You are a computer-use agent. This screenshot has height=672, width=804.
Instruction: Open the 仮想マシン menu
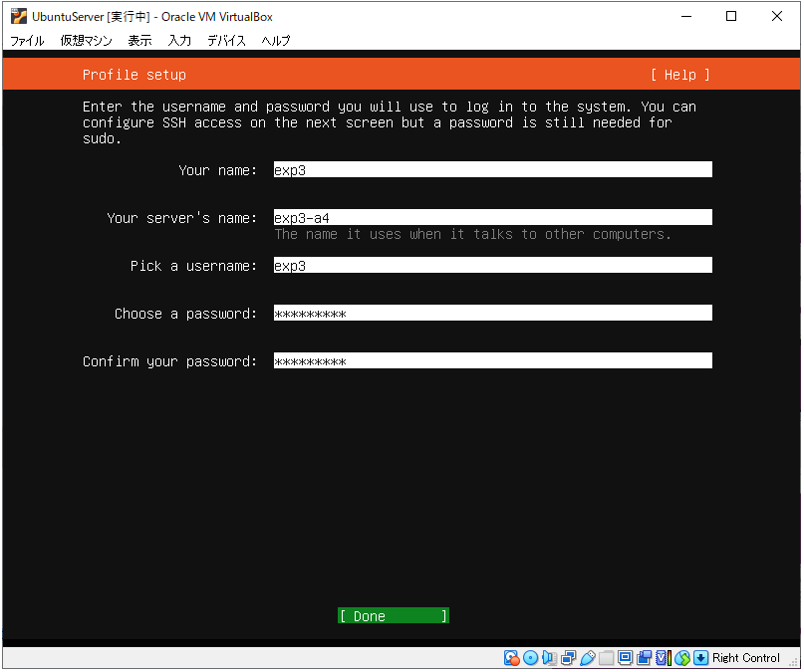click(x=86, y=41)
